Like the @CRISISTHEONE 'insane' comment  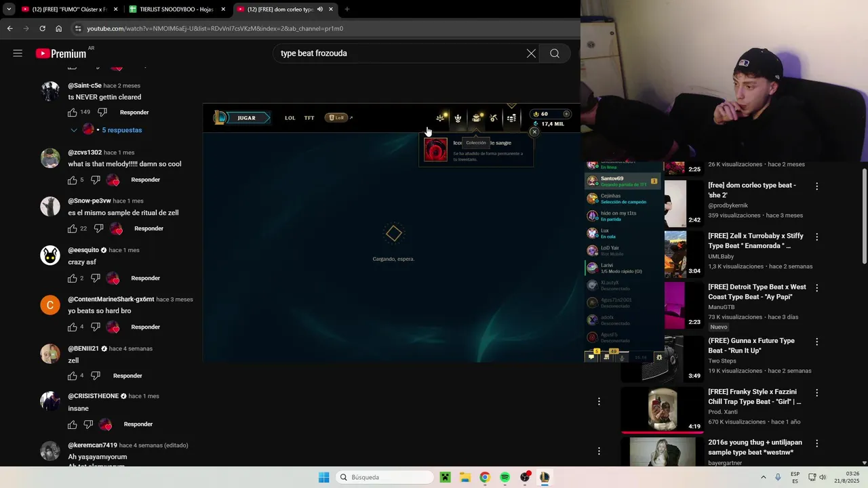(x=73, y=424)
